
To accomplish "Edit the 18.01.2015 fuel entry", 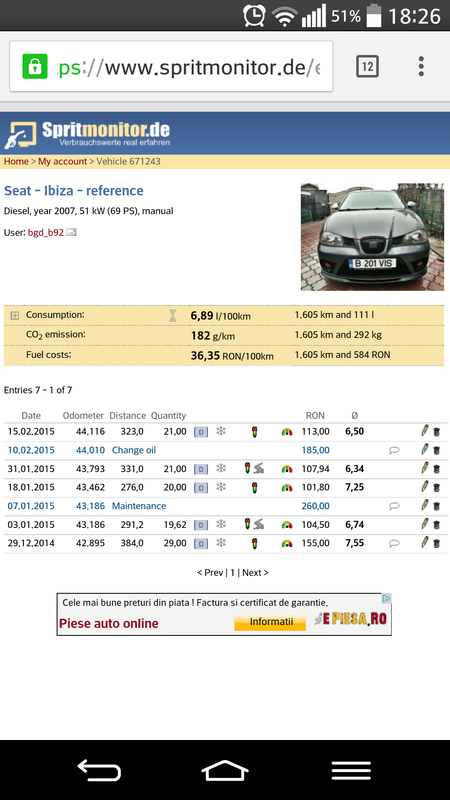I will [x=424, y=487].
